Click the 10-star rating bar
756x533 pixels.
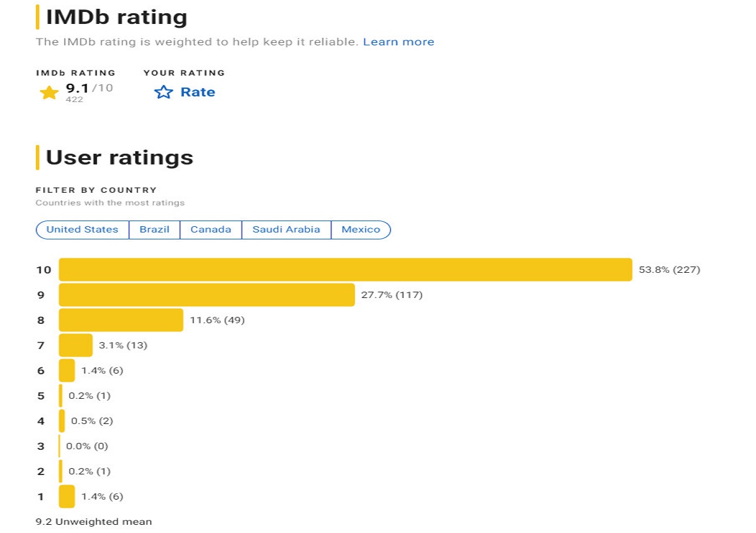346,270
